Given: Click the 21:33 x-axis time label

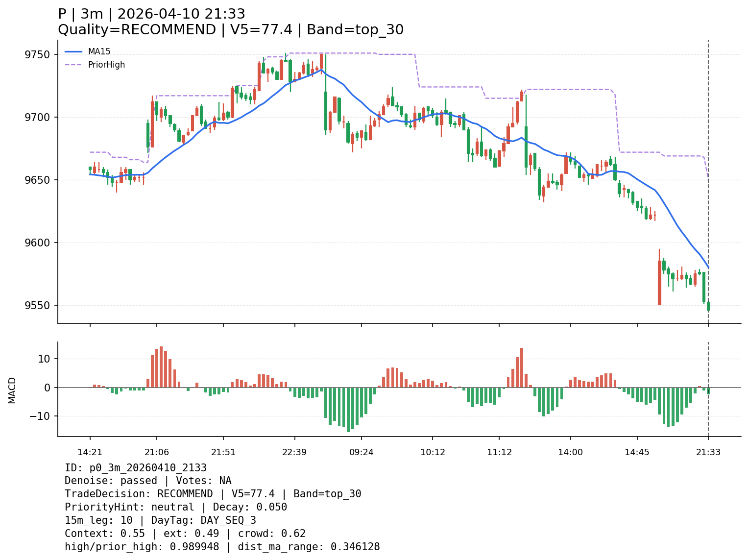Looking at the screenshot, I should pos(708,452).
